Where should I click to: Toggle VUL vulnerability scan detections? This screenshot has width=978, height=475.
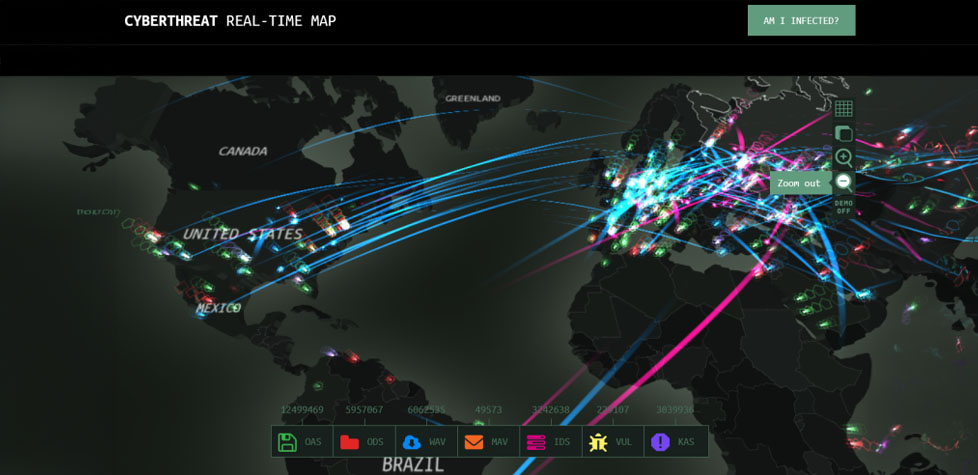[x=613, y=441]
